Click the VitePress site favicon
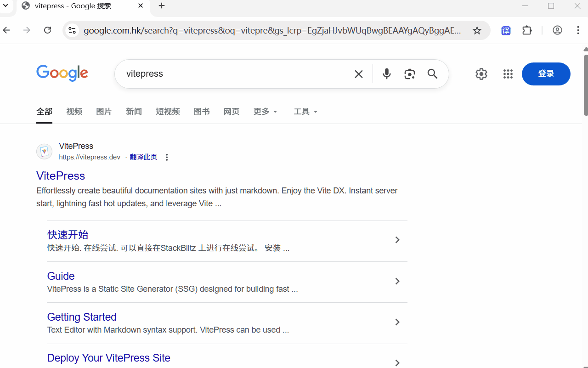588x368 pixels. coord(44,151)
